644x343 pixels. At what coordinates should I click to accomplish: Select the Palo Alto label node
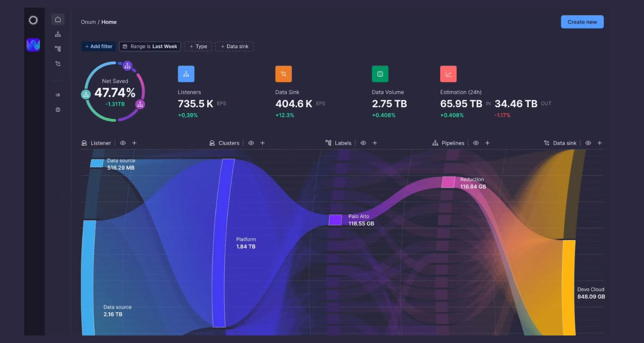tap(335, 220)
